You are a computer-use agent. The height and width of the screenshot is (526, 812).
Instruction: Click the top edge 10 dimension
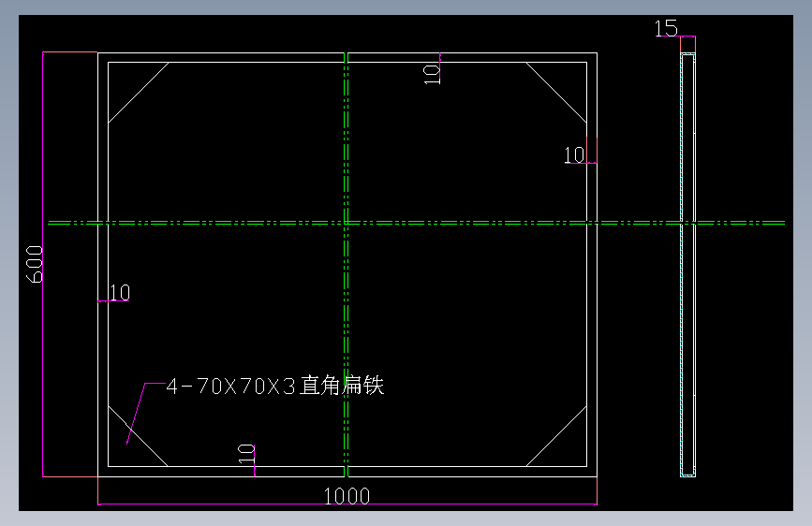[432, 75]
